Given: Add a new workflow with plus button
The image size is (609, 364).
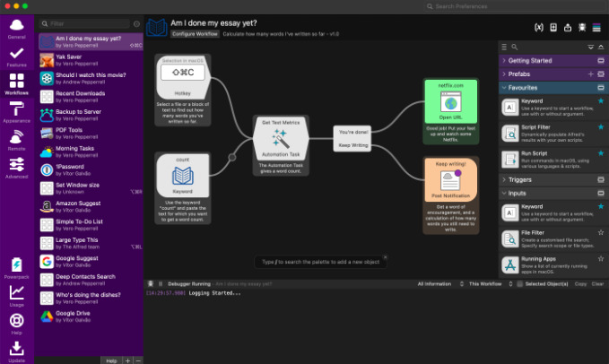Looking at the screenshot, I should pyautogui.click(x=127, y=360).
